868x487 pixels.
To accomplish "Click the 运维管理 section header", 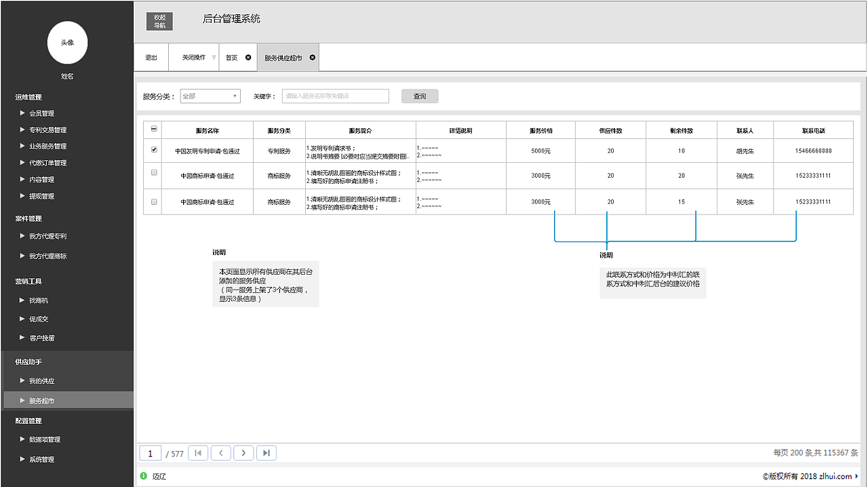I will [28, 97].
